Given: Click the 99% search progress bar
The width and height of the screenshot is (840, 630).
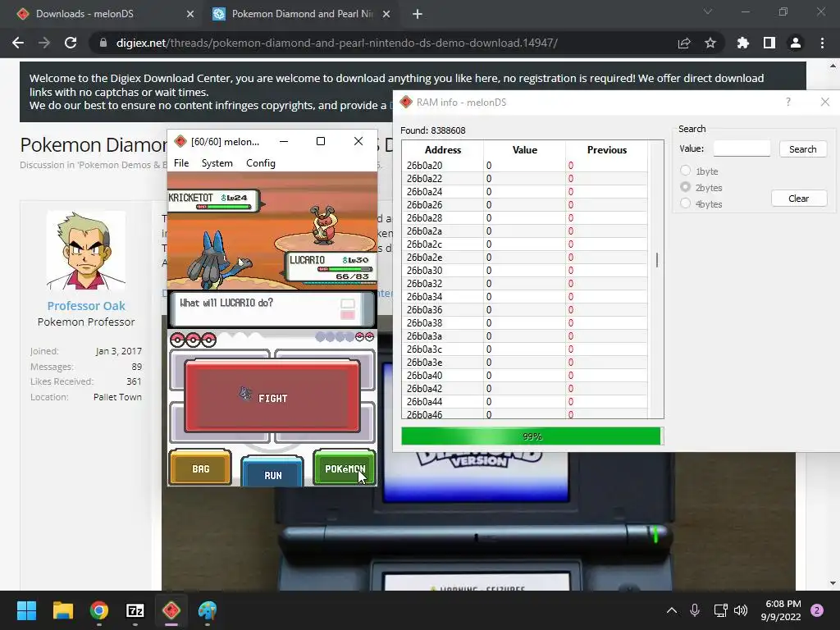Looking at the screenshot, I should (x=532, y=436).
